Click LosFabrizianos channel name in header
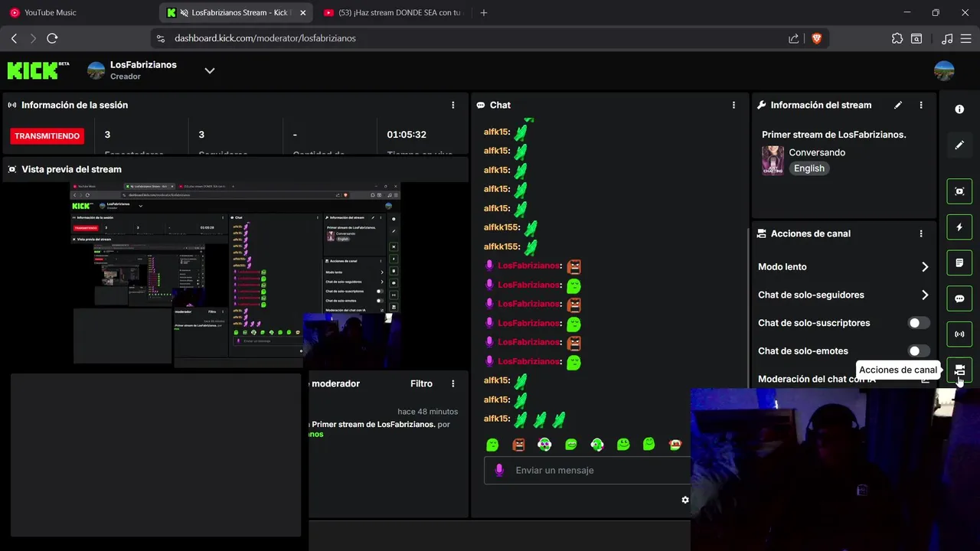 click(x=143, y=65)
